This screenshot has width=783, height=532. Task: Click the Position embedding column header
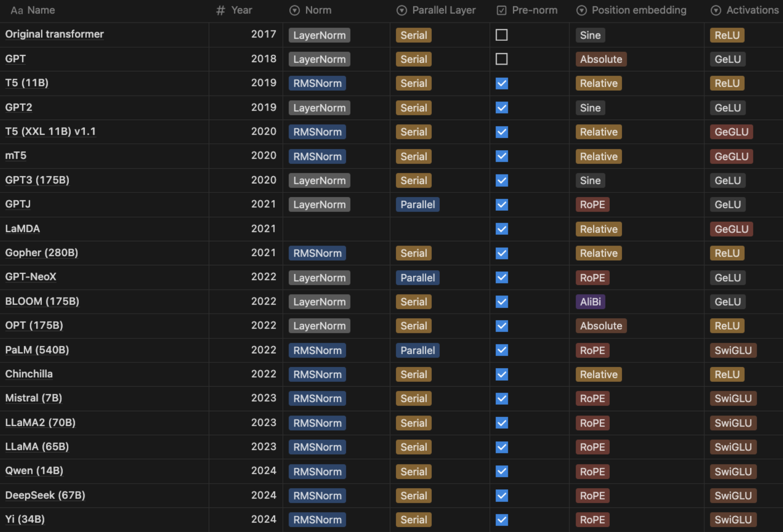click(x=639, y=10)
